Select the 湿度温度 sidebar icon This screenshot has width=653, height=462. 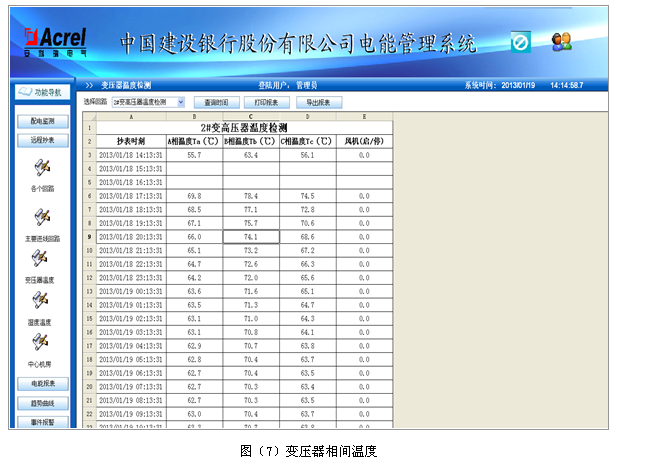(40, 300)
